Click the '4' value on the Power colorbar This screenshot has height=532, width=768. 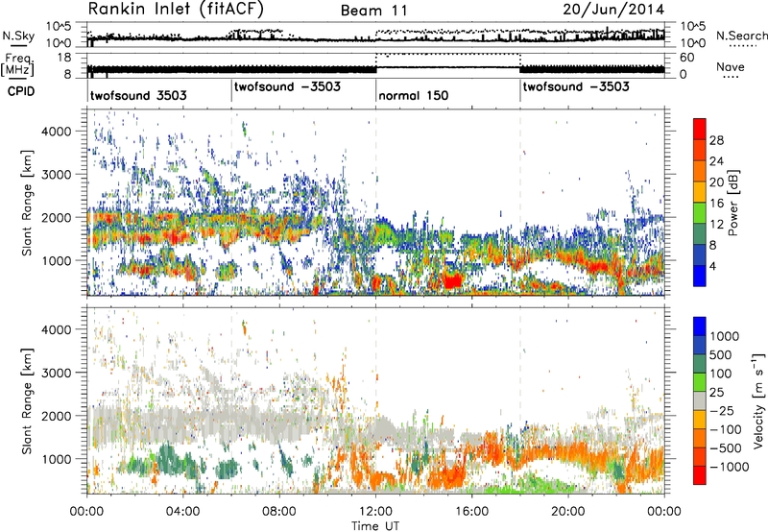point(713,267)
